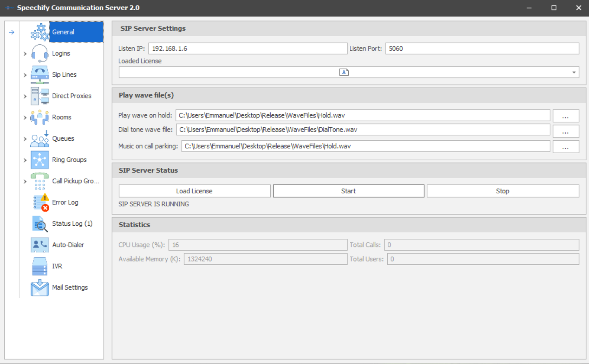Go to Direct Proxies label

pyautogui.click(x=72, y=96)
